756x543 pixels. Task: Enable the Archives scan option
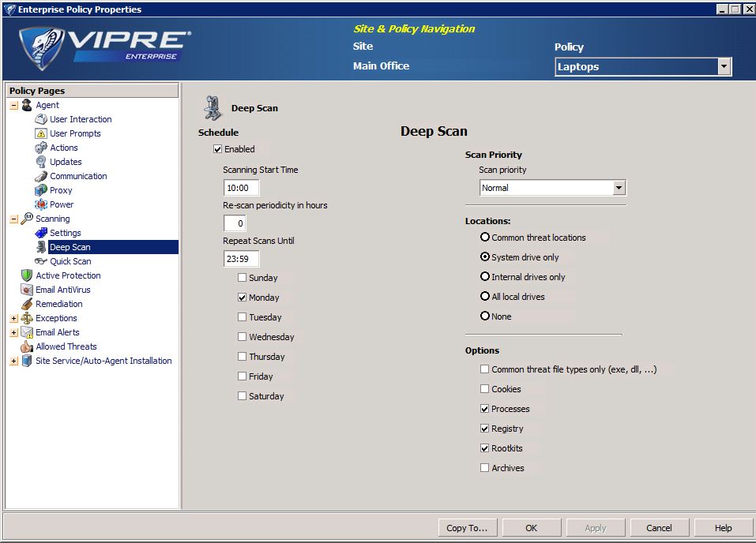pyautogui.click(x=484, y=468)
